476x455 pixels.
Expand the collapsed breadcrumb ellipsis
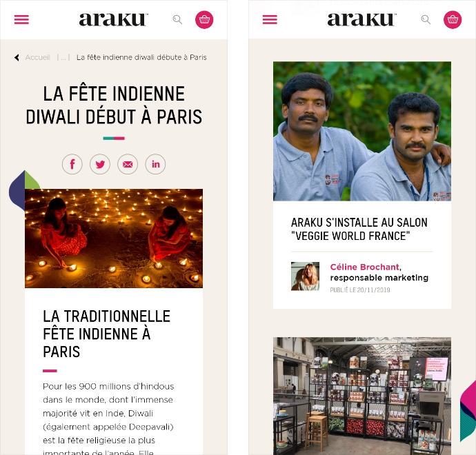[x=63, y=57]
